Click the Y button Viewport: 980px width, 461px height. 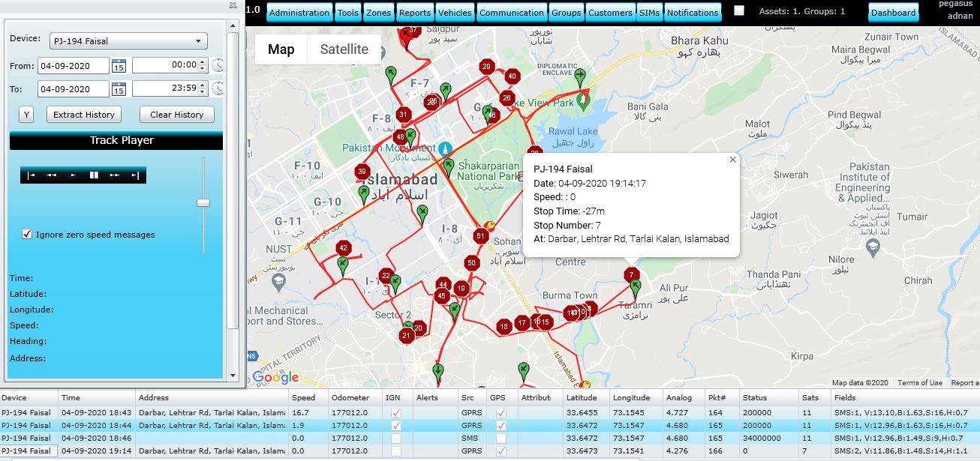pyautogui.click(x=26, y=115)
